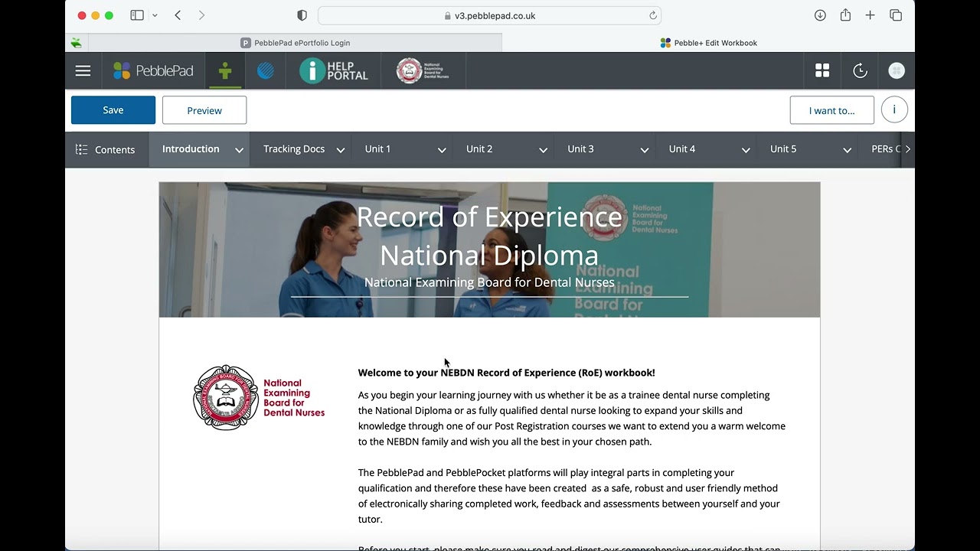Click the pinned green tab icon

click(x=76, y=43)
